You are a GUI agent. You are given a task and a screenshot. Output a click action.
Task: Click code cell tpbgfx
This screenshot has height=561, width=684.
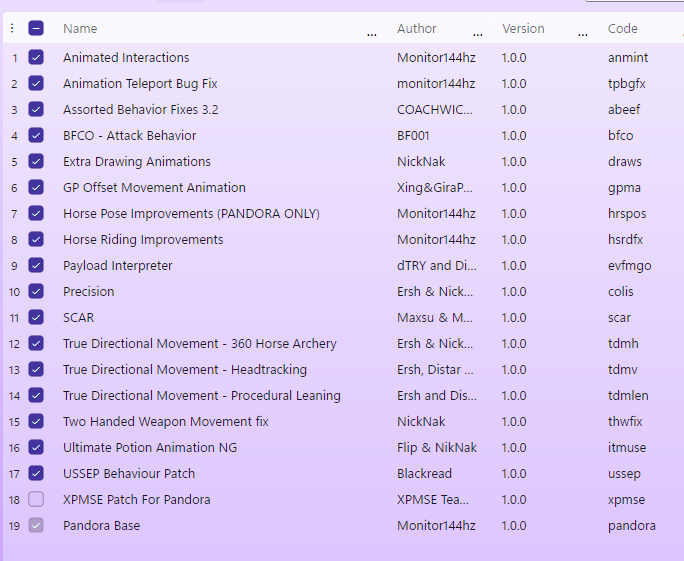tap(626, 84)
